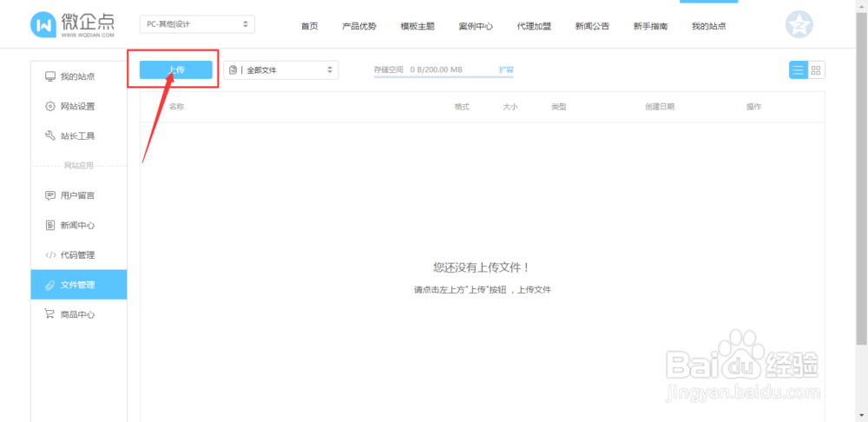Open 我的站点 in top navigation

pyautogui.click(x=708, y=27)
